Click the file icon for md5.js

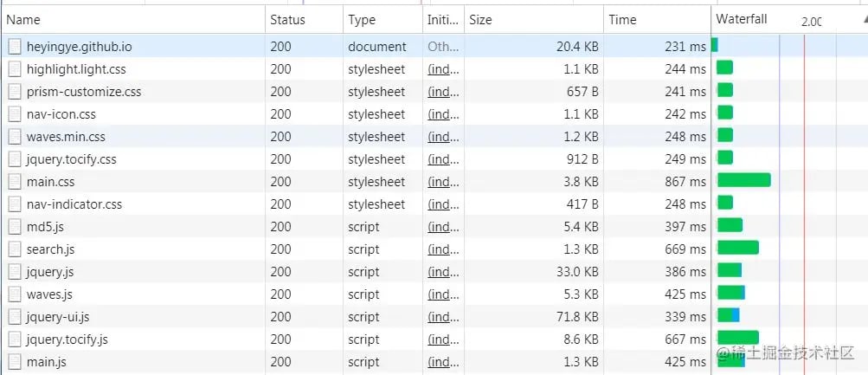15,227
